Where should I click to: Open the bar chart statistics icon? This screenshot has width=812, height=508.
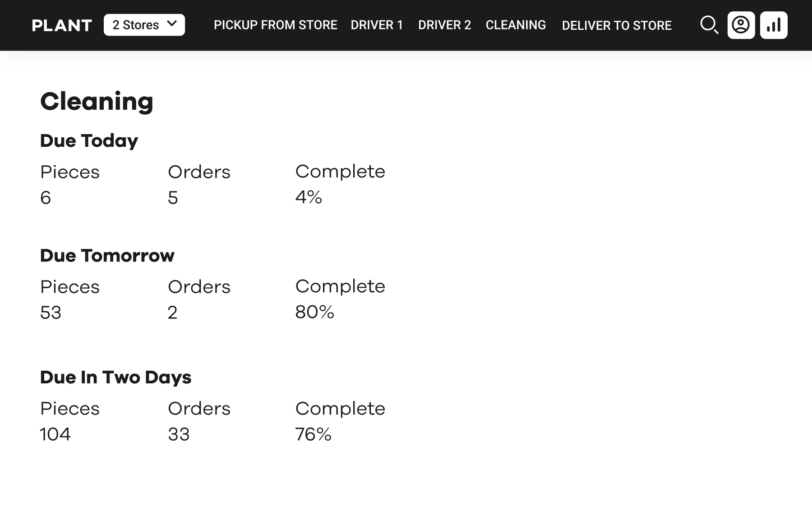(774, 25)
